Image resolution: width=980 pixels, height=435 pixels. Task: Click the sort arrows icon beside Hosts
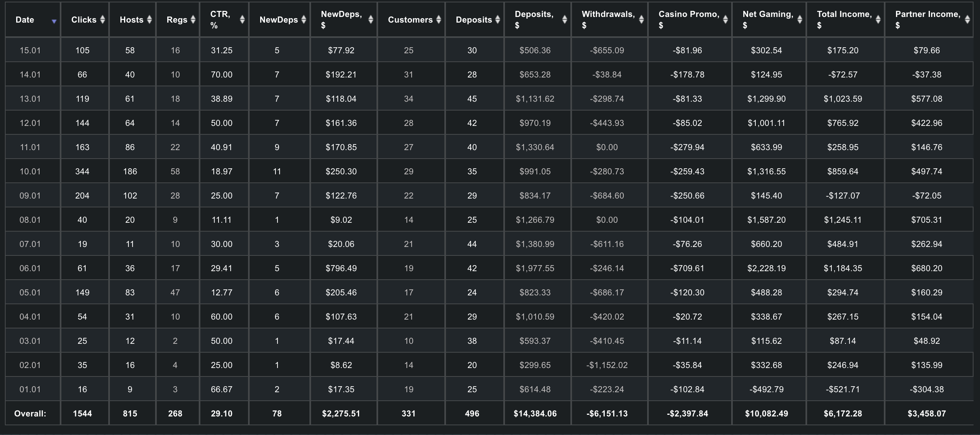149,19
